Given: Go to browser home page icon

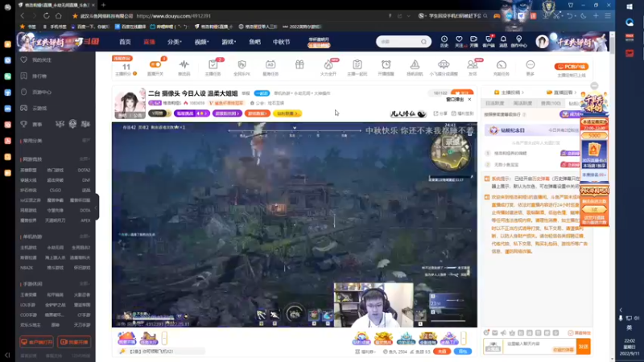Looking at the screenshot, I should coord(58,16).
